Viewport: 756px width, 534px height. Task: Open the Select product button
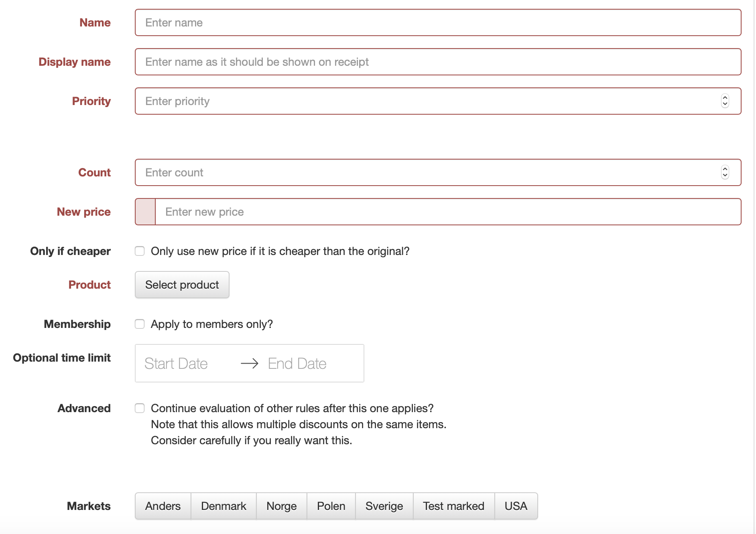click(182, 285)
